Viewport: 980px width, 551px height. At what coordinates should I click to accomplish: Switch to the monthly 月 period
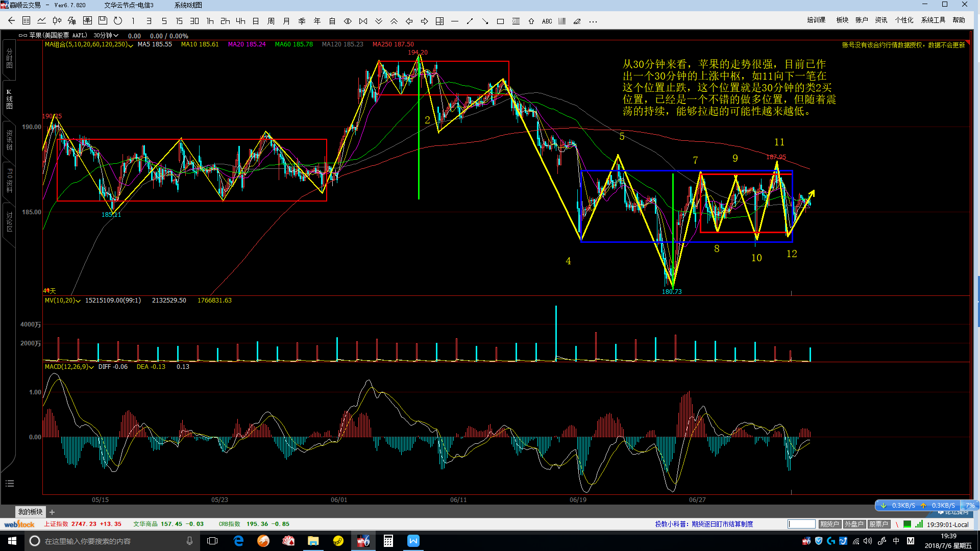click(x=286, y=21)
